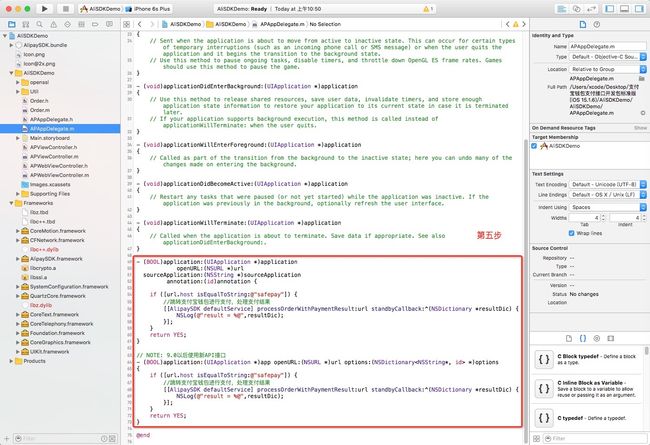The image size is (650, 445).
Task: Show the Version editor
Action: [592, 9]
